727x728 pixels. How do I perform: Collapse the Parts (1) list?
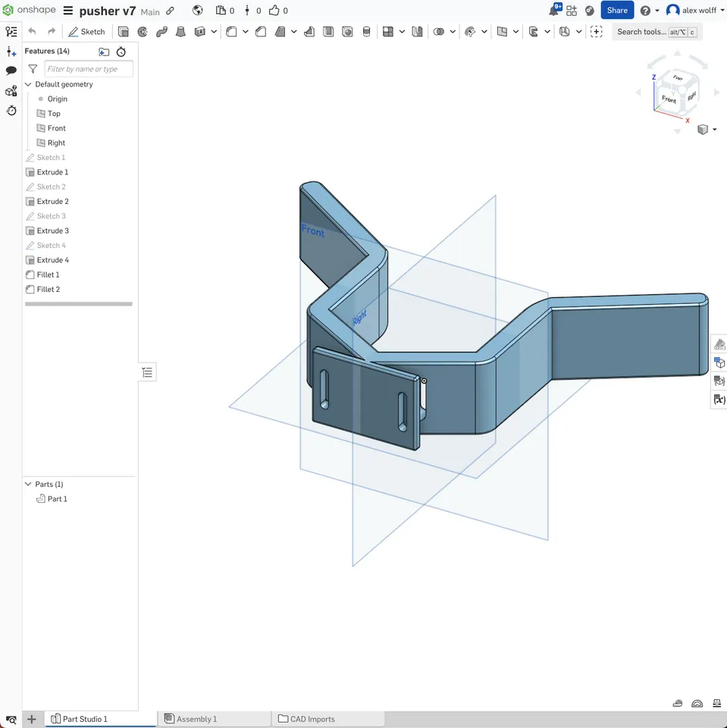(x=29, y=484)
